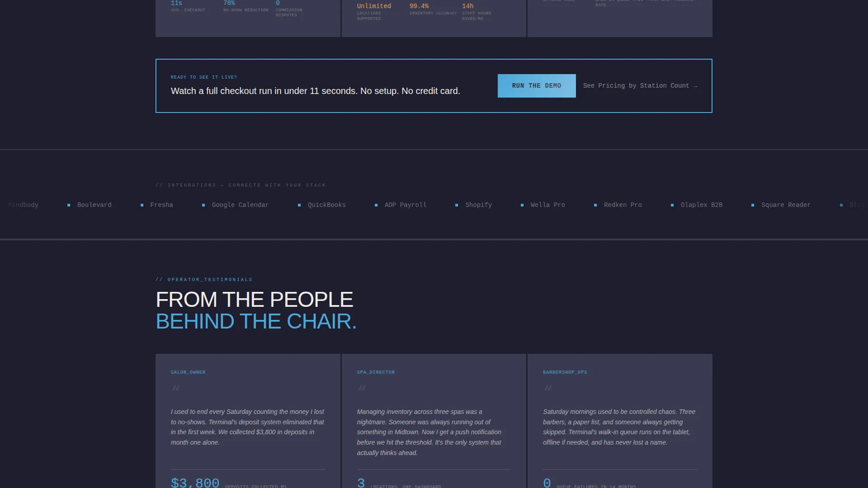Select the Boulevard integration name

coord(94,205)
